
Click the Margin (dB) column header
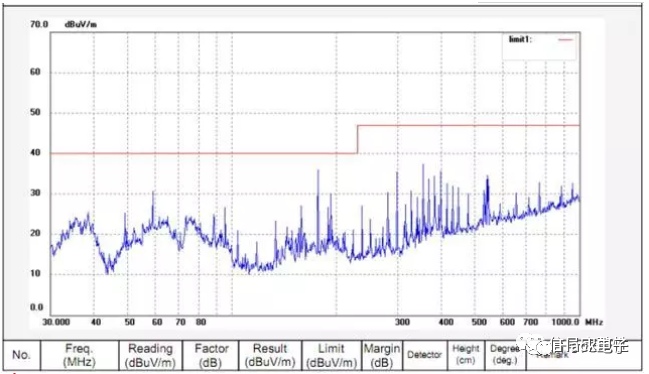click(x=382, y=355)
